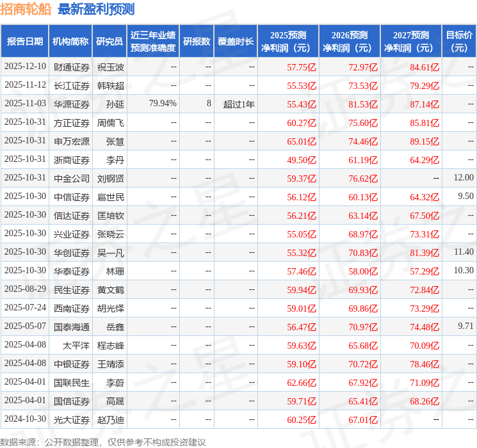Open the 招商轮船 title link
The image size is (477, 448).
26,9
